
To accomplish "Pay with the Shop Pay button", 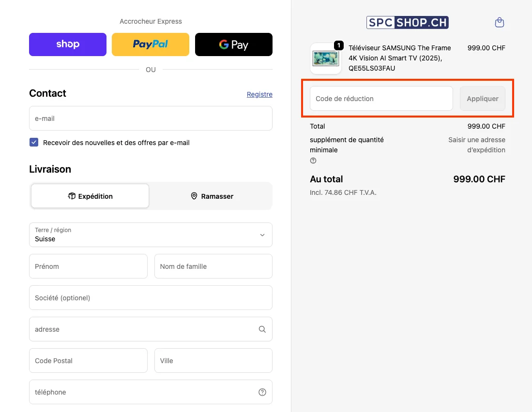I will (67, 44).
